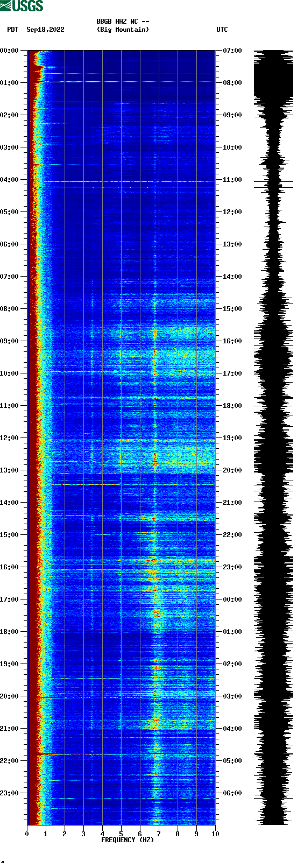This screenshot has height=868, width=297.
Task: Click the 10:00 label on the PDT axis
Action: 10,373
